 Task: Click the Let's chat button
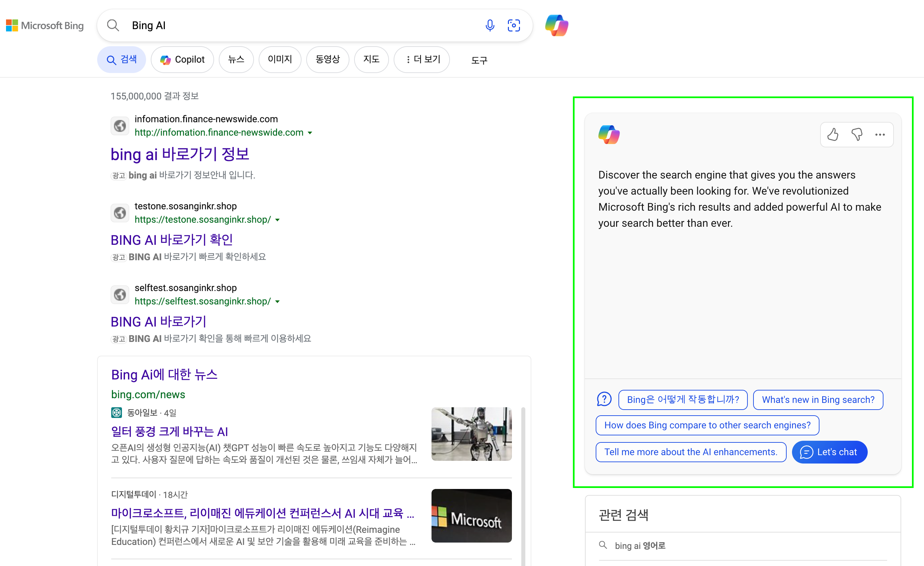click(830, 452)
